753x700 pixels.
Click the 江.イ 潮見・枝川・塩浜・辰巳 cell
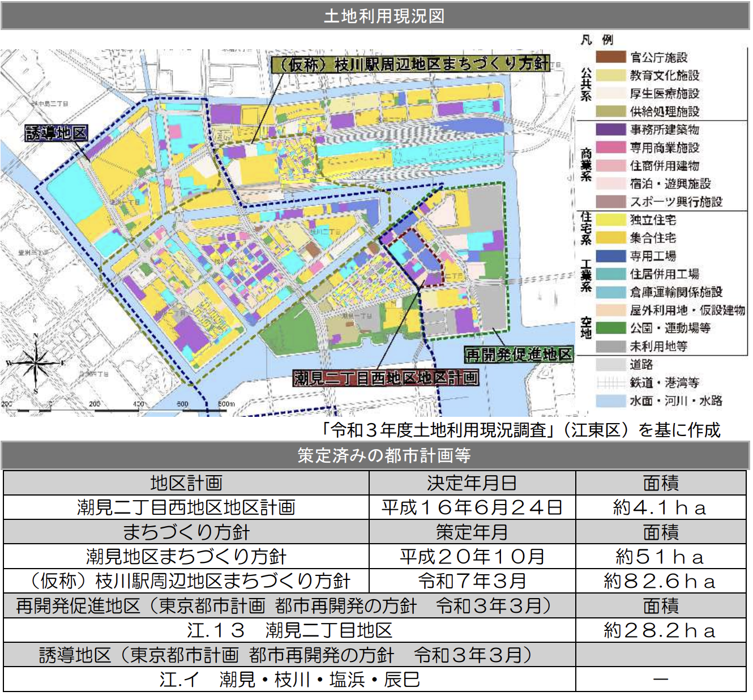289,679
